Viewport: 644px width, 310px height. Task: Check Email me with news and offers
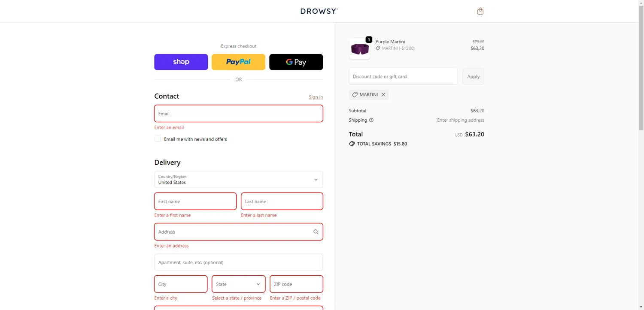158,139
